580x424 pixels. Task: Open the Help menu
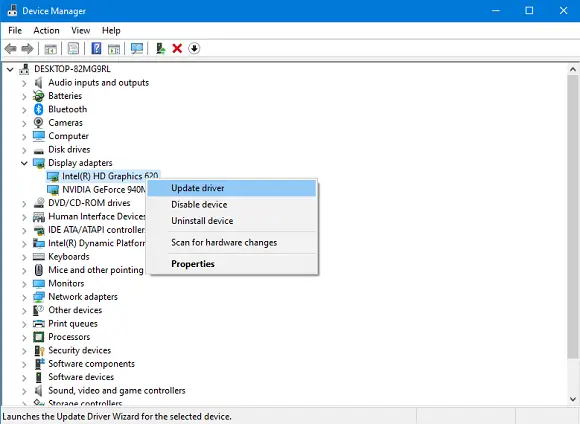[111, 30]
